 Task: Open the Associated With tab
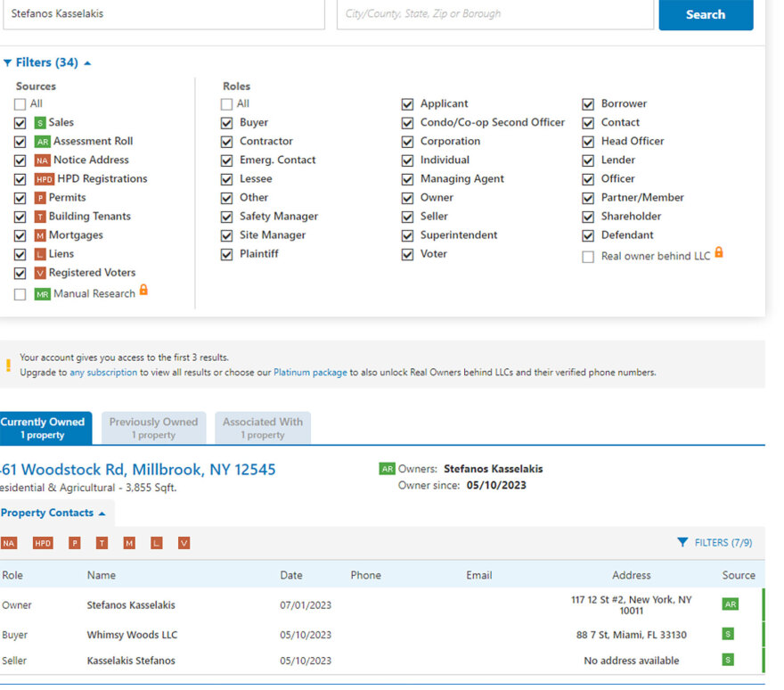click(263, 428)
